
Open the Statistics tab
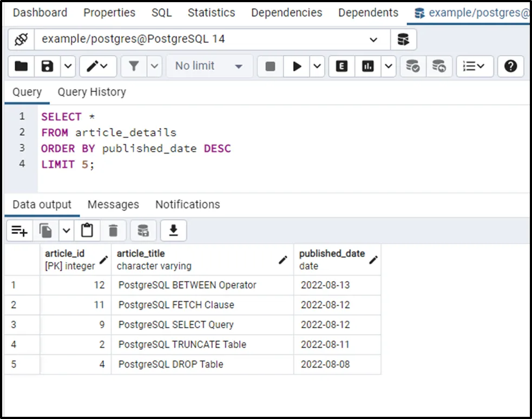click(211, 12)
